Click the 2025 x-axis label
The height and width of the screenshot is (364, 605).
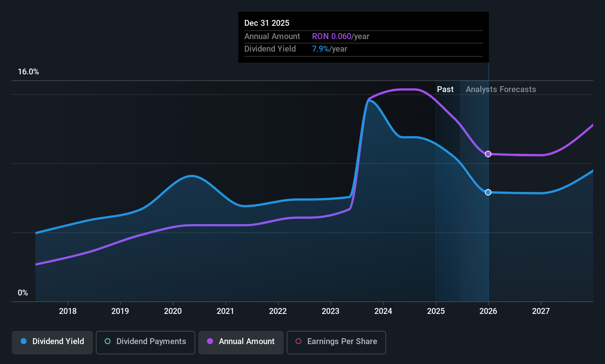click(436, 311)
